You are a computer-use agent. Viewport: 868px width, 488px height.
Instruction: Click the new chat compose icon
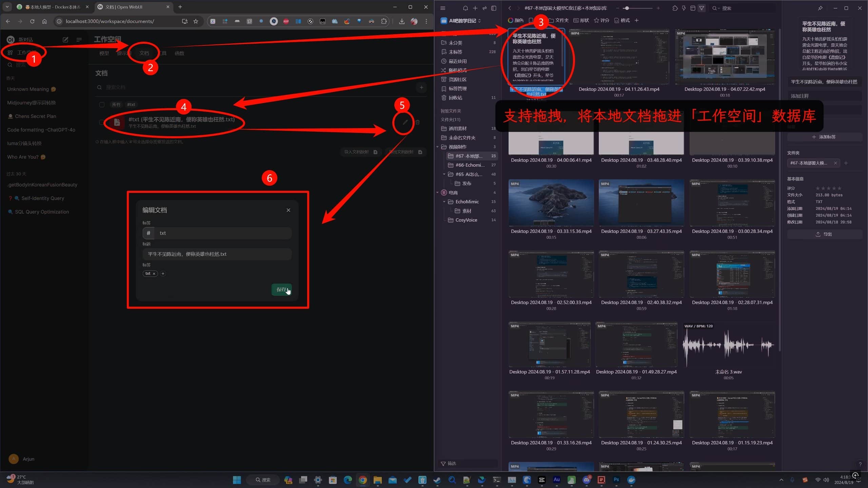(65, 40)
